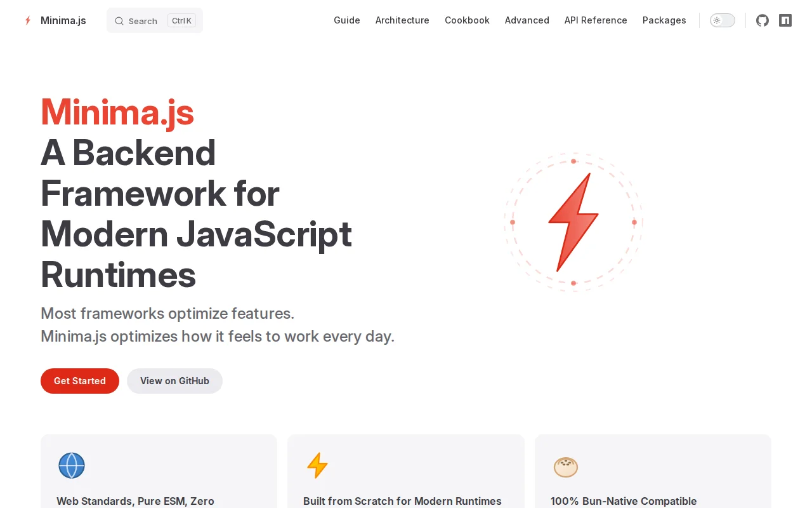812x508 pixels.
Task: Open the Cookbook nav item
Action: pyautogui.click(x=467, y=20)
